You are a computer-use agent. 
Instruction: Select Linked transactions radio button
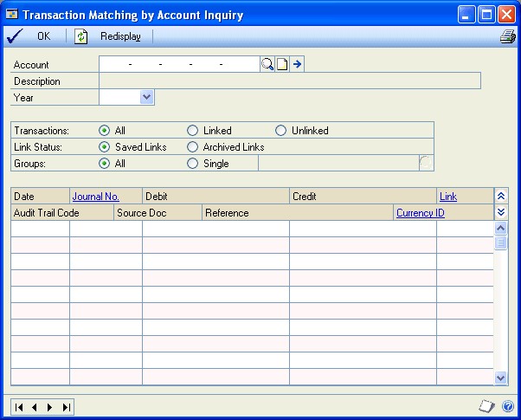(192, 131)
